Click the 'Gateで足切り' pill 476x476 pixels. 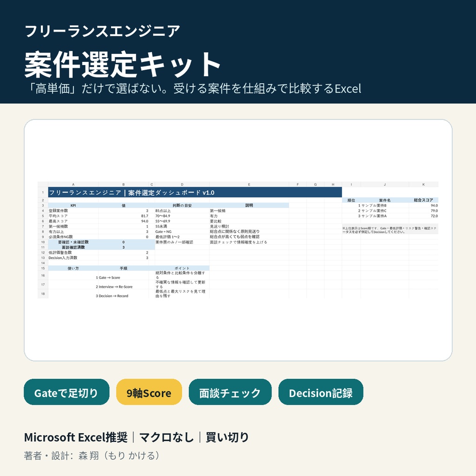(66, 392)
